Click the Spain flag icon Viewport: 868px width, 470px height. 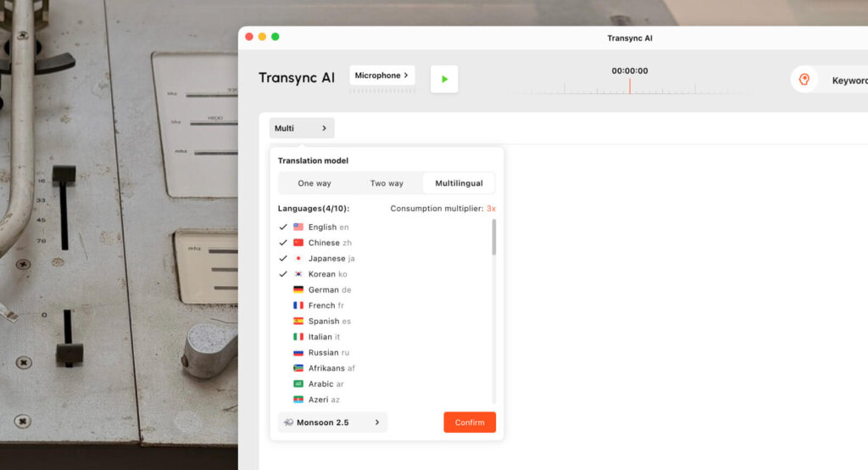coord(298,321)
